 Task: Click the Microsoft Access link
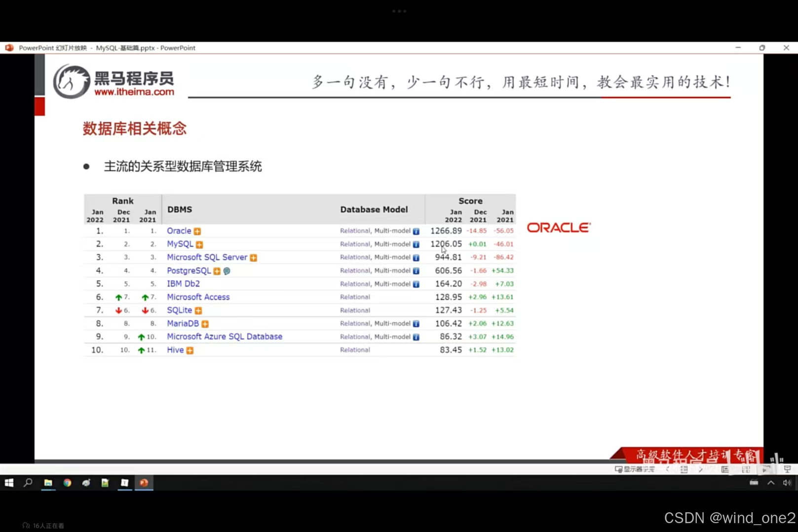198,297
